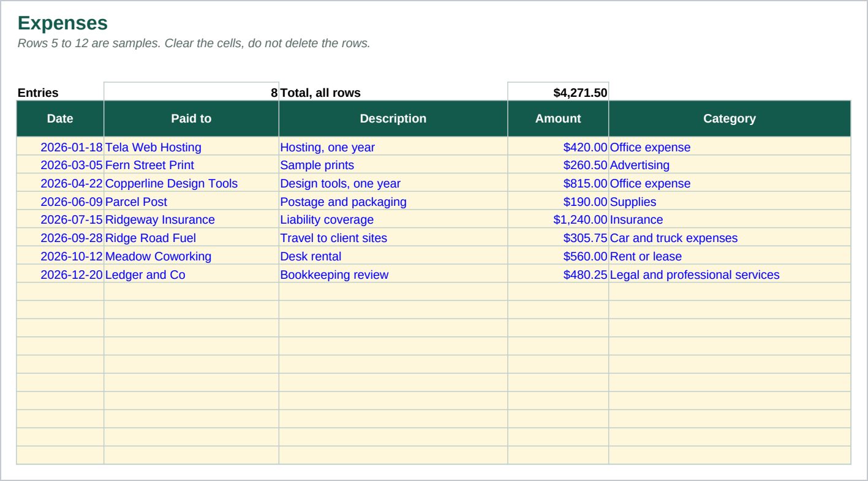
Task: Select the Description column header
Action: 393,118
